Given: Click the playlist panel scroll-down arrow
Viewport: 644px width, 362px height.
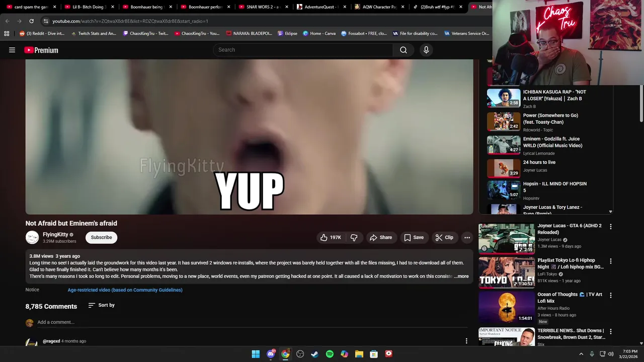Looking at the screenshot, I should pyautogui.click(x=610, y=212).
